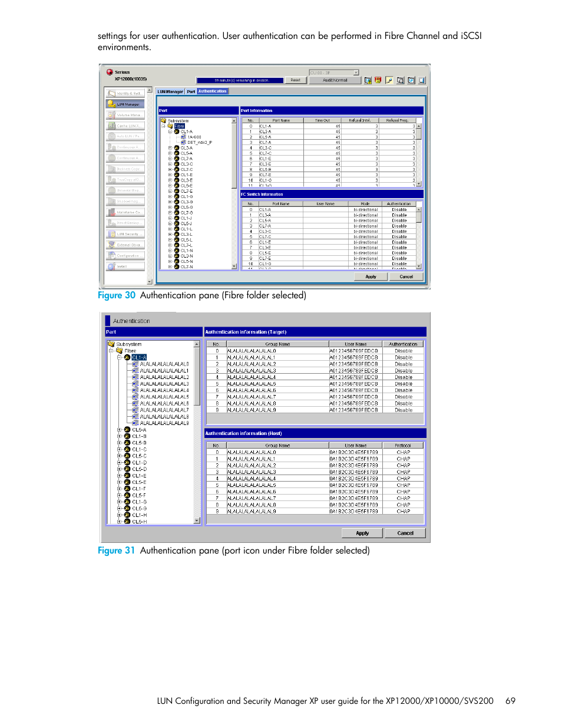
Task: Click the Time Out column header
Action: pos(322,120)
